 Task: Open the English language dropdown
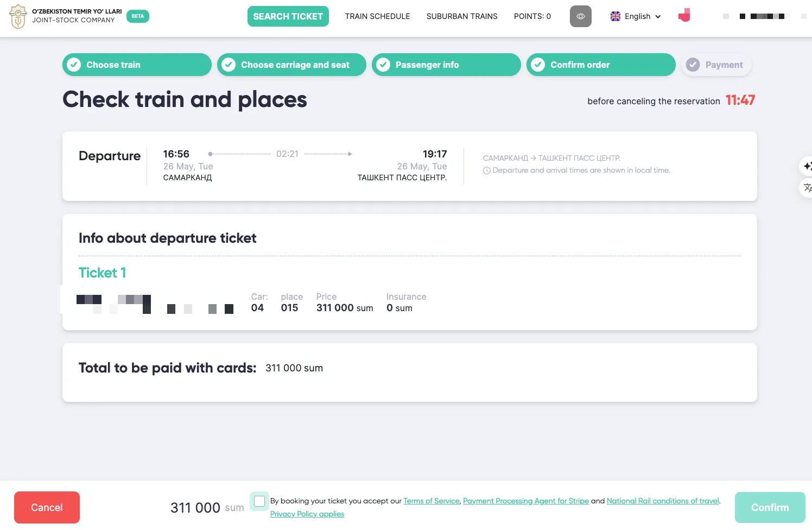click(637, 16)
